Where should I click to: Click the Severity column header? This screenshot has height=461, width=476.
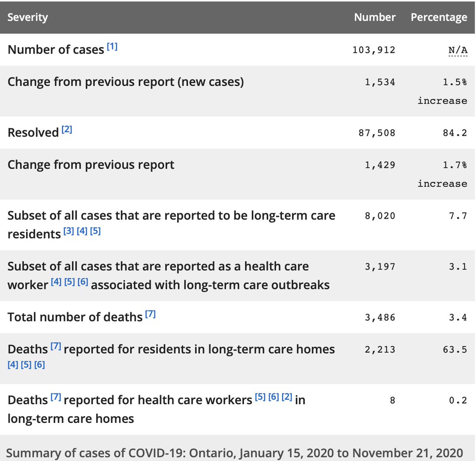tap(28, 17)
